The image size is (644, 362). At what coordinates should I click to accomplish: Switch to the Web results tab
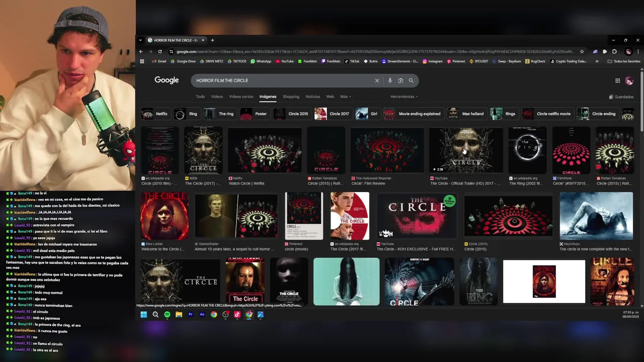[330, 97]
